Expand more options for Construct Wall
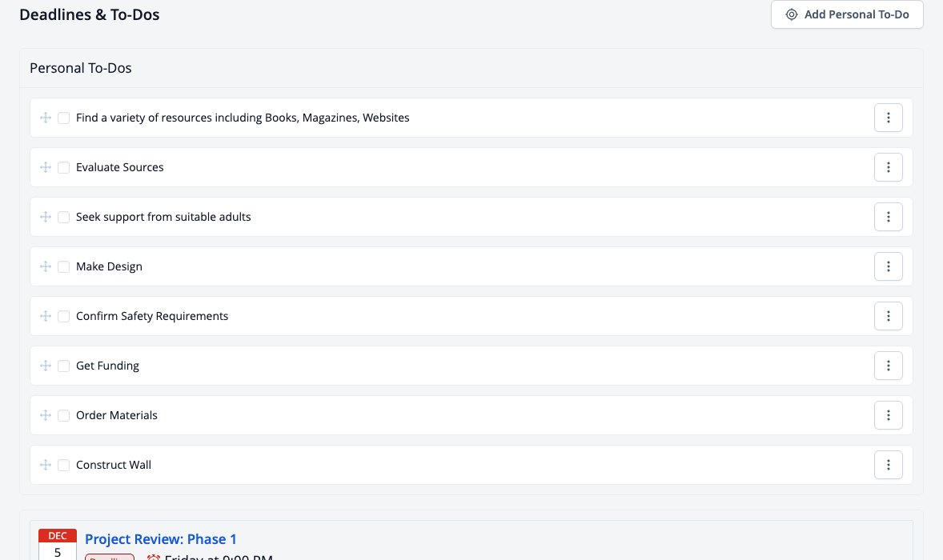This screenshot has height=560, width=943. pyautogui.click(x=889, y=465)
